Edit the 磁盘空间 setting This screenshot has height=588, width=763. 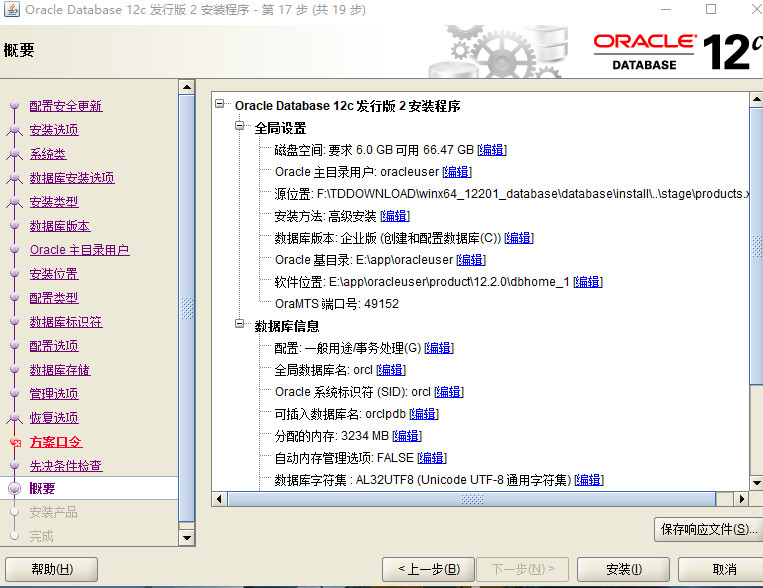click(492, 150)
